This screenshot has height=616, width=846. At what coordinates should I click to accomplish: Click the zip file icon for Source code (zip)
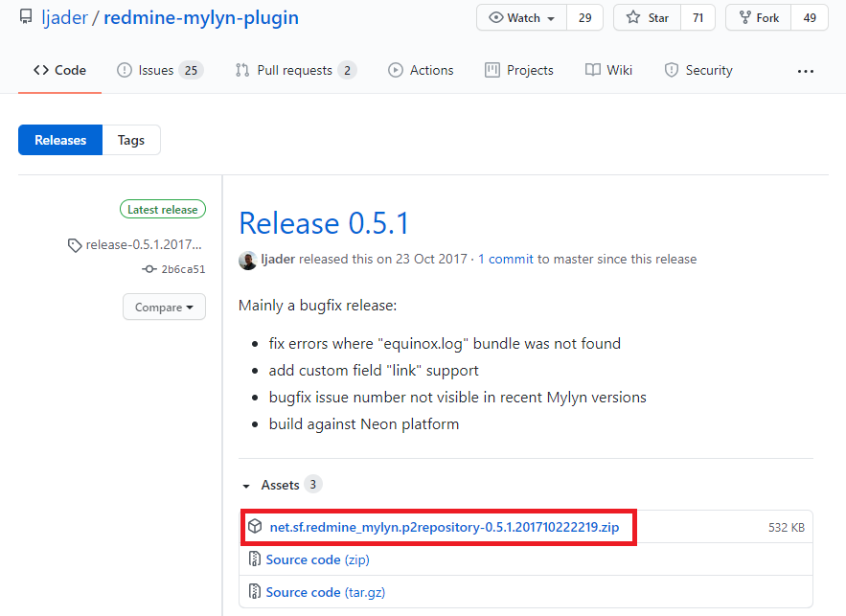point(254,559)
